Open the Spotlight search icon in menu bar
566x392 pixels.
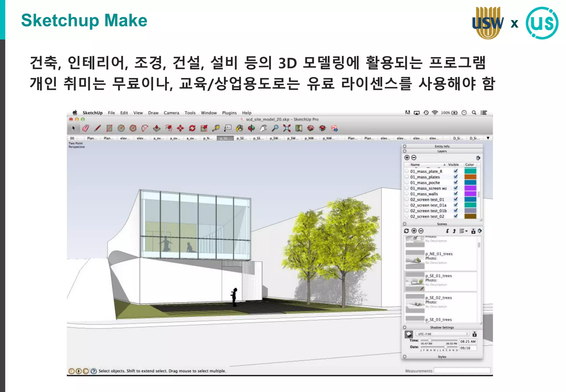pos(474,113)
